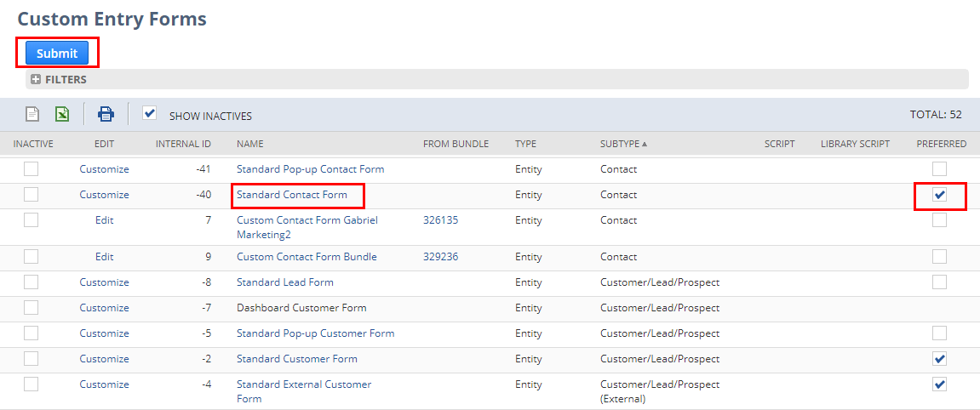The image size is (980, 410).
Task: Mark Standard Pop-up Contact Form as inactive
Action: click(x=31, y=169)
